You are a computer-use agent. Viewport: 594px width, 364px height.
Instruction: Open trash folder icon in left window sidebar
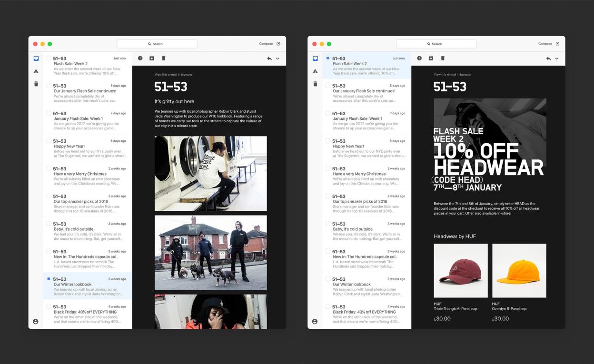(x=36, y=84)
